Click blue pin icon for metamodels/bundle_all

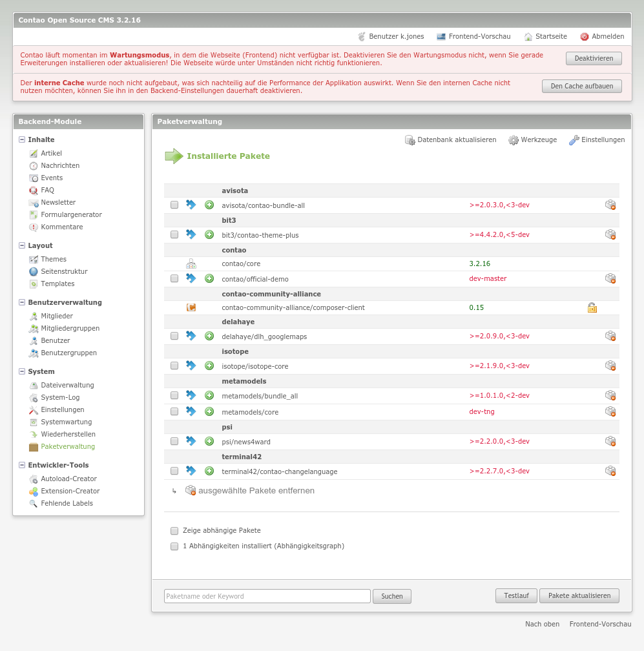point(191,395)
